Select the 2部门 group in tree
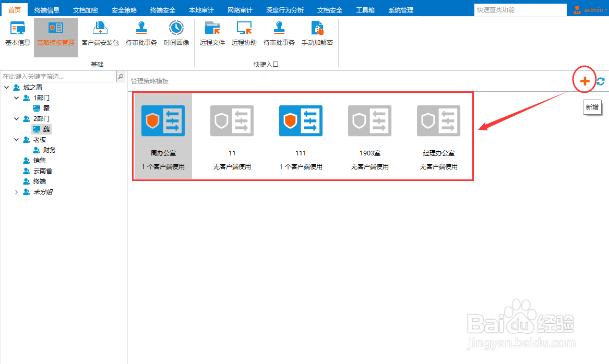 pyautogui.click(x=41, y=118)
